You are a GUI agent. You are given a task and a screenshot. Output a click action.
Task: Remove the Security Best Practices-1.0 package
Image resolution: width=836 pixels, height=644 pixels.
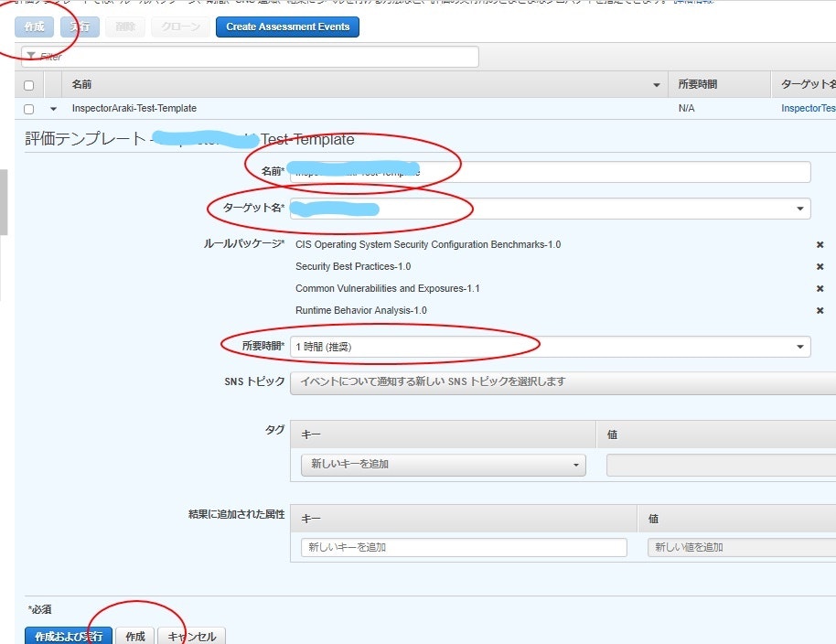tap(820, 266)
